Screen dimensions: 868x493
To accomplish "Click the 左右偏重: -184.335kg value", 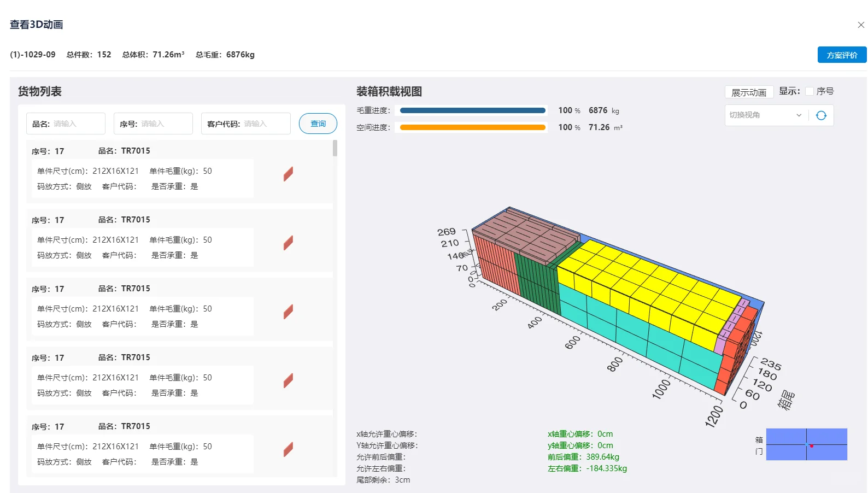I will [587, 468].
